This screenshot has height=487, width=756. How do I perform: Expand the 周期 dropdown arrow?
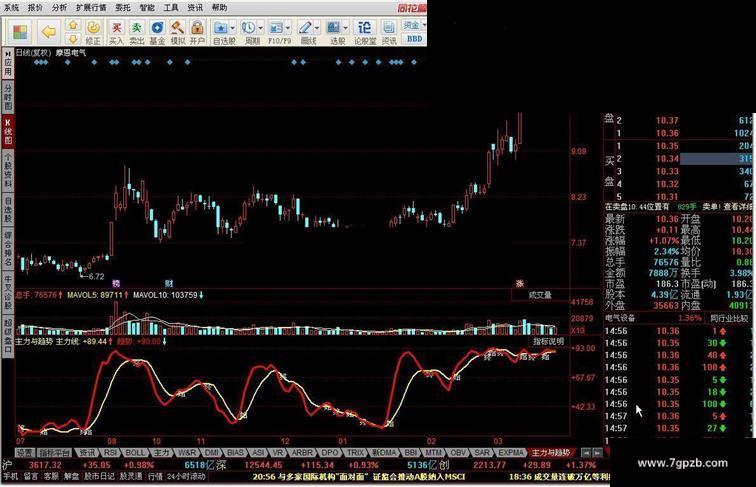(260, 28)
